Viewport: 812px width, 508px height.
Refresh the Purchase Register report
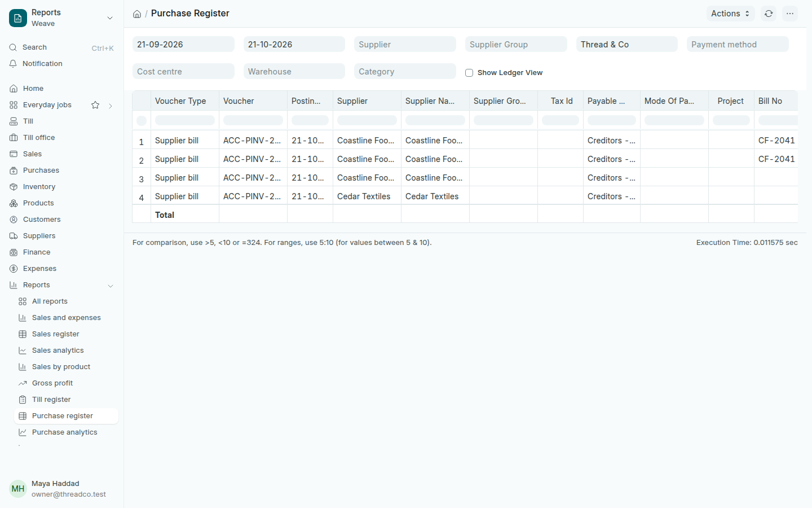point(769,14)
